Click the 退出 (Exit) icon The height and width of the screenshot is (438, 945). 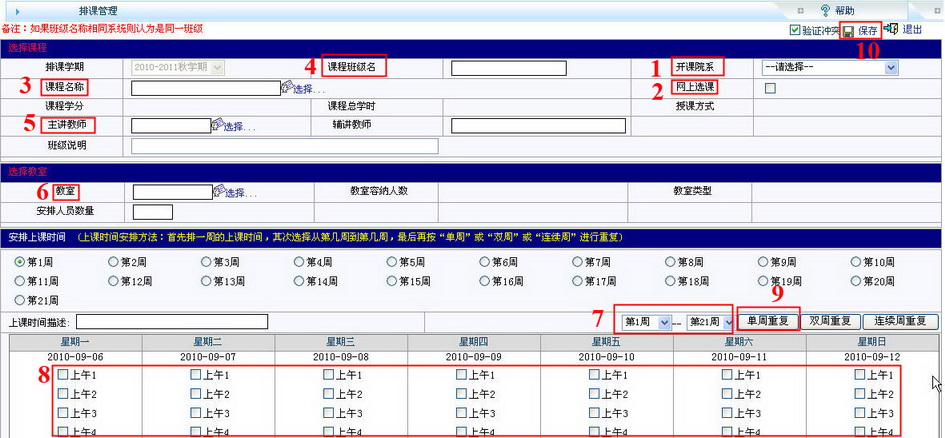tap(891, 30)
